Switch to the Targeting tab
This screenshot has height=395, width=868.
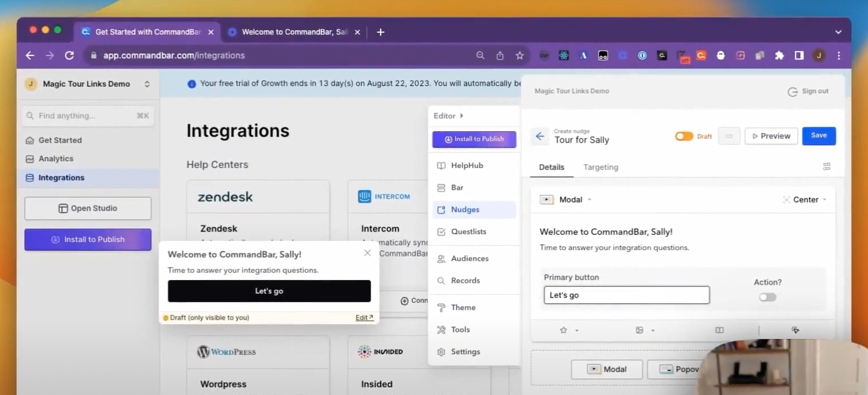point(601,168)
